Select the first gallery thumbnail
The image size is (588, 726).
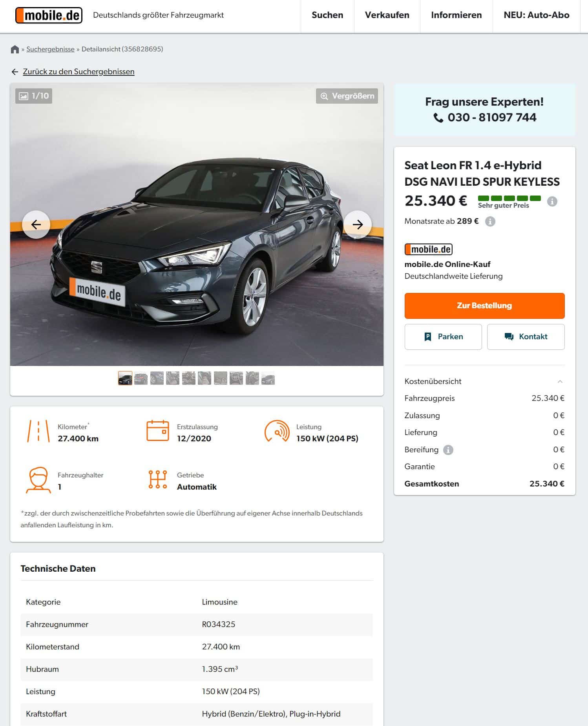tap(125, 379)
